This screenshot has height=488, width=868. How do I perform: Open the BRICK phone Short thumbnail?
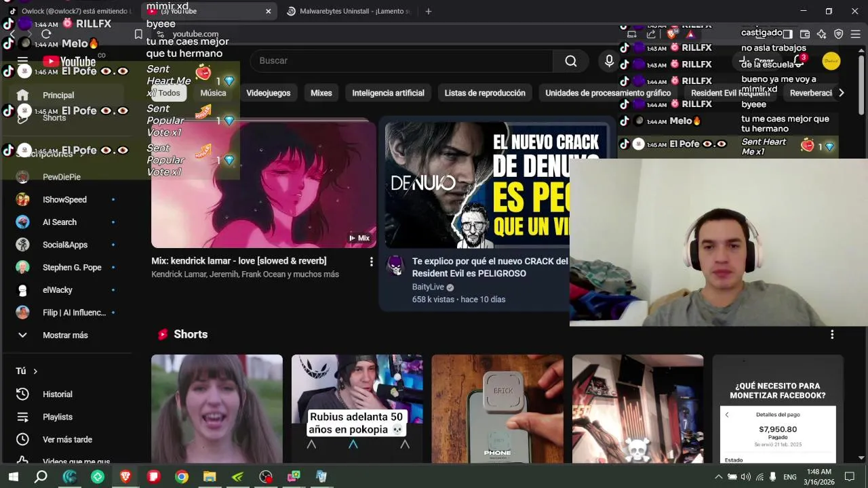(498, 409)
